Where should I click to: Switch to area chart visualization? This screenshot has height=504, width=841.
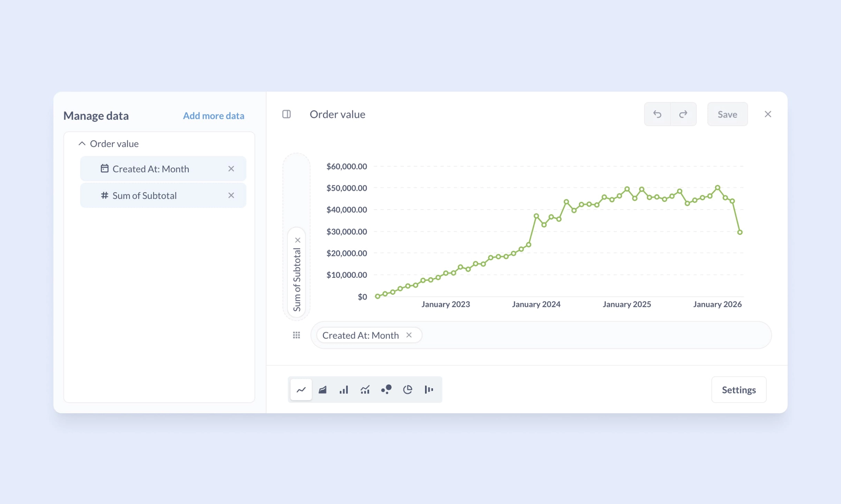coord(322,390)
